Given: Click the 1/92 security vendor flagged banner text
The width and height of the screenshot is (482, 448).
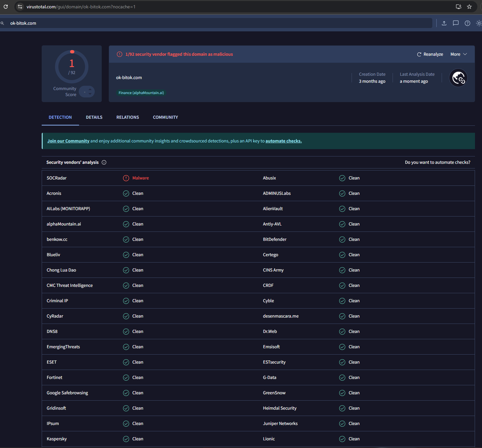Looking at the screenshot, I should click(x=179, y=54).
